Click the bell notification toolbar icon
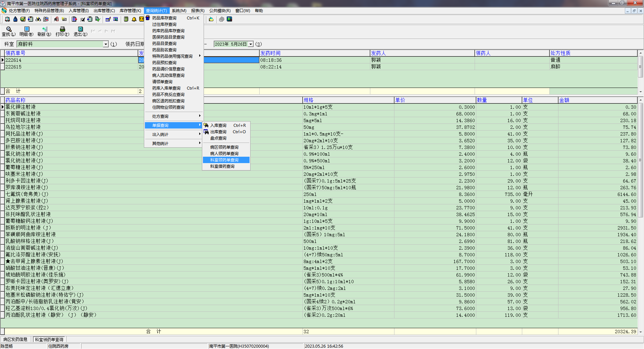The height and width of the screenshot is (349, 644). click(134, 19)
